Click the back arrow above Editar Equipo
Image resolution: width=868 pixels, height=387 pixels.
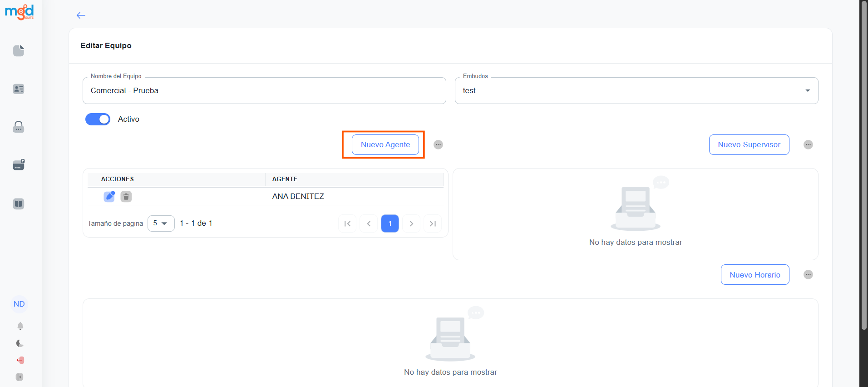(81, 15)
